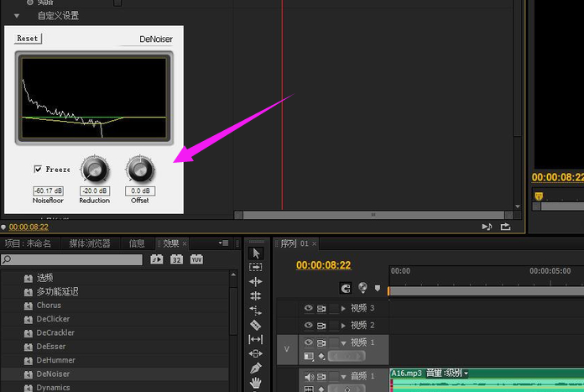This screenshot has width=584, height=392.
Task: Select the Track Select tool
Action: [x=256, y=268]
